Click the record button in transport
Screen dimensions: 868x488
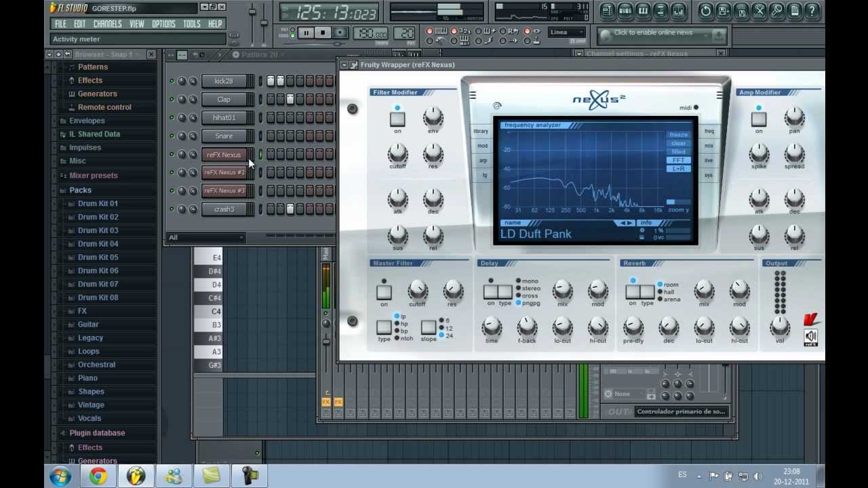pos(340,33)
